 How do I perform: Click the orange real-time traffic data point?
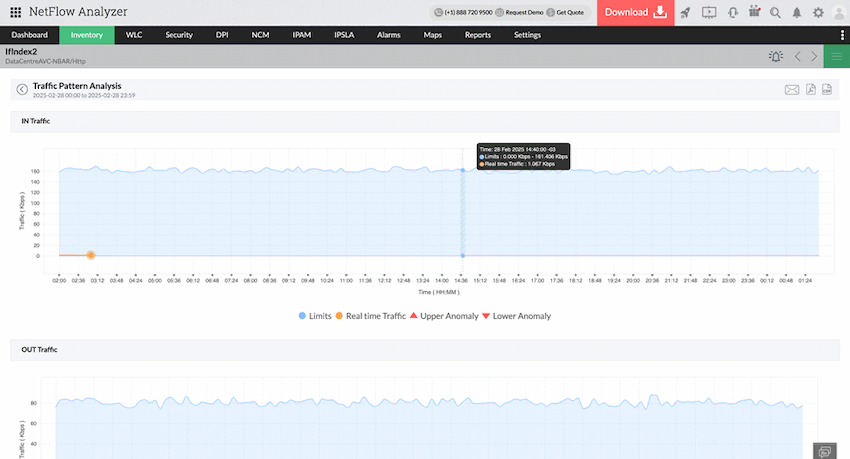tap(91, 255)
